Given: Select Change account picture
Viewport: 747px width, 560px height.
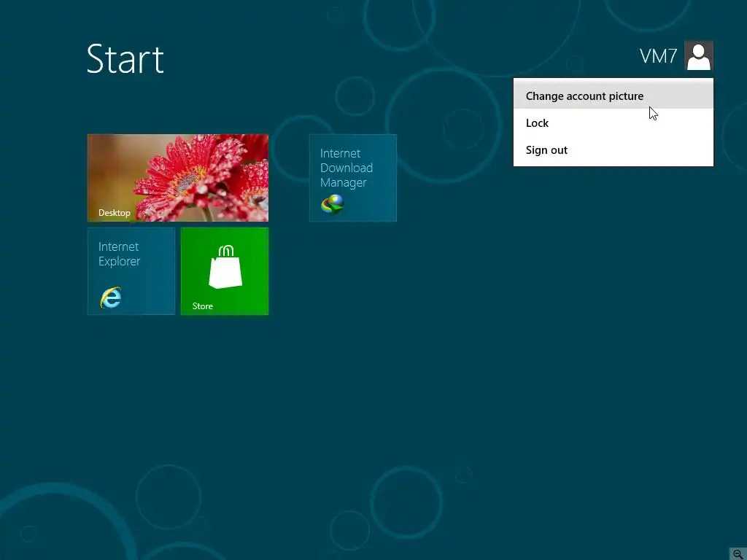Looking at the screenshot, I should pos(613,96).
